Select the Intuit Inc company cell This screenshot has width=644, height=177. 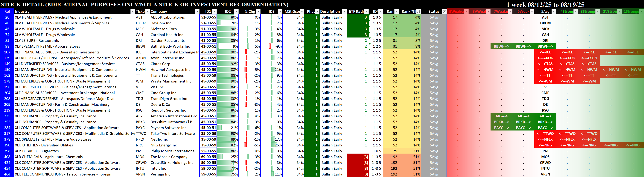158,169
